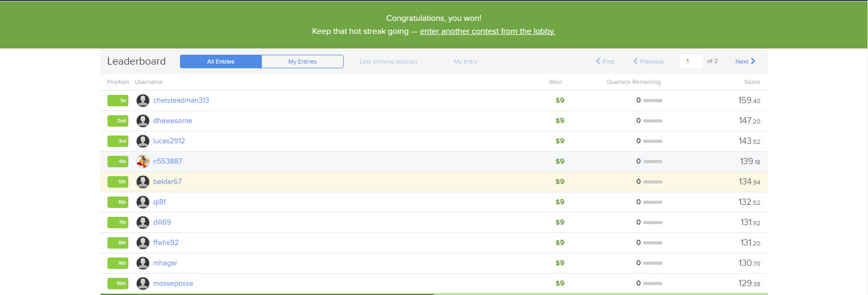
Task: Open dhawesome profile link
Action: point(173,121)
